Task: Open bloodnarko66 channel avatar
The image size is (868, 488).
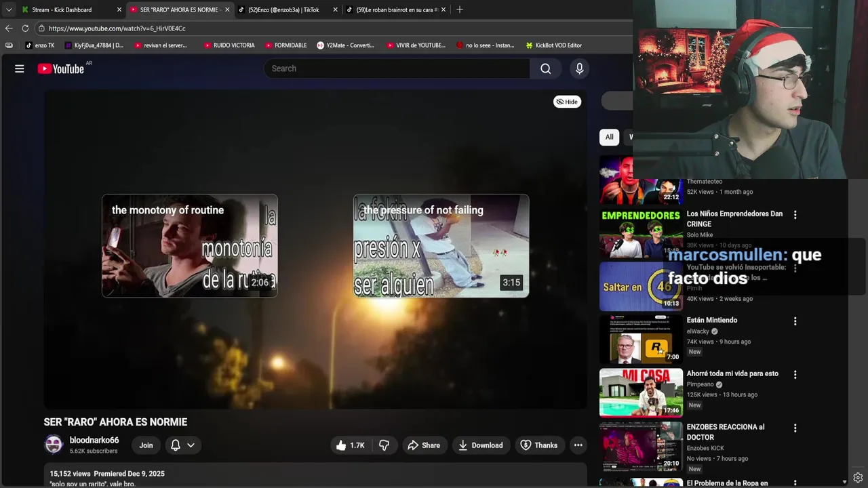Action: click(x=54, y=445)
